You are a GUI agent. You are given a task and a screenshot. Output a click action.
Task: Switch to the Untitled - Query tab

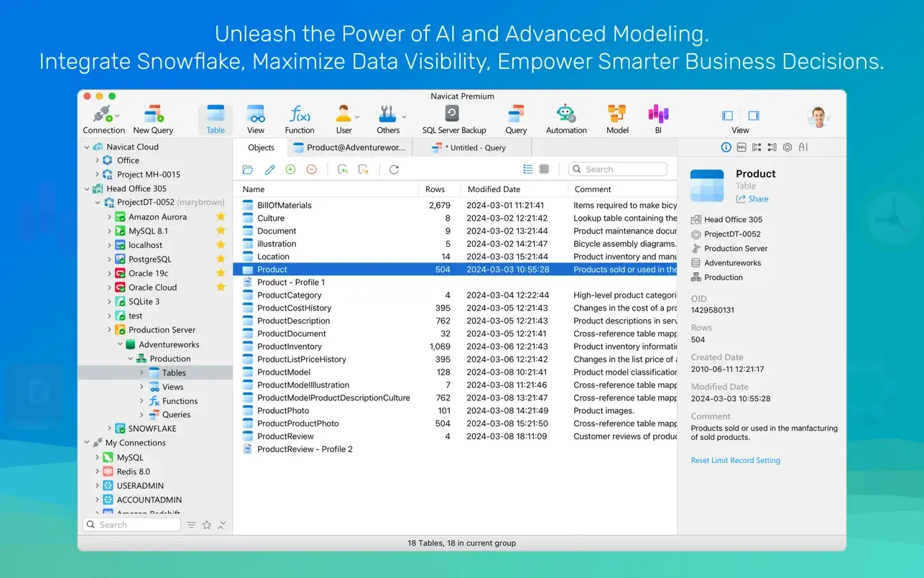pos(471,147)
